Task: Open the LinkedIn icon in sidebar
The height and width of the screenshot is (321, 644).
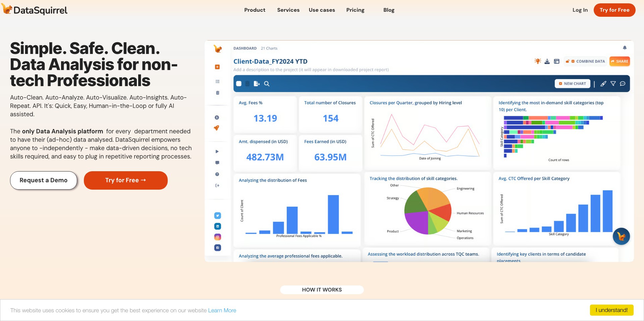Action: coord(218,226)
